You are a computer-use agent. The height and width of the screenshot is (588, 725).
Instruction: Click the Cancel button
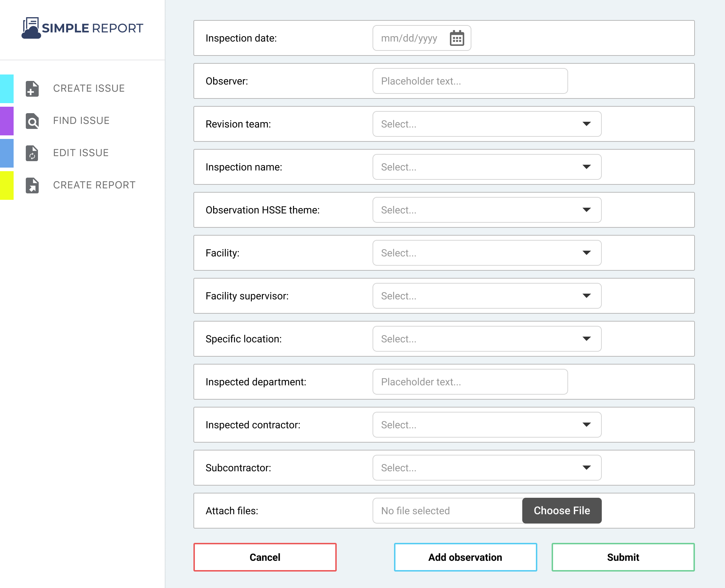265,557
